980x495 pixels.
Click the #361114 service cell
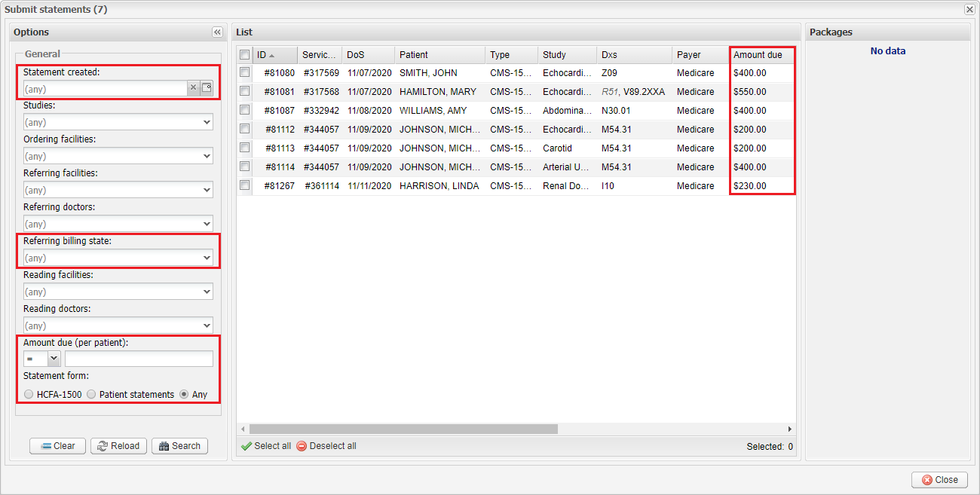tap(320, 185)
